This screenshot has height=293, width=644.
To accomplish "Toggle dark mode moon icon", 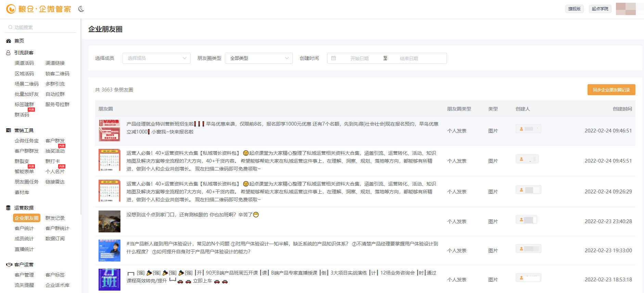I will tap(81, 9).
